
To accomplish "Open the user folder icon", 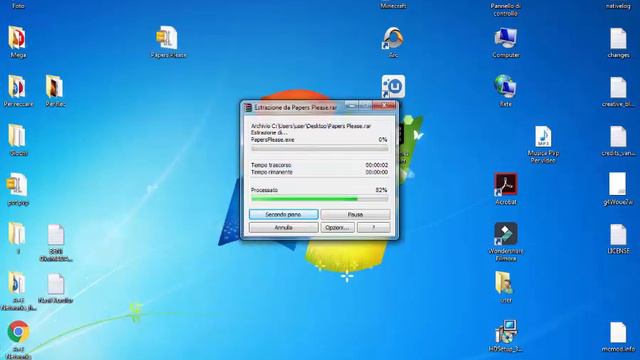I will click(504, 283).
